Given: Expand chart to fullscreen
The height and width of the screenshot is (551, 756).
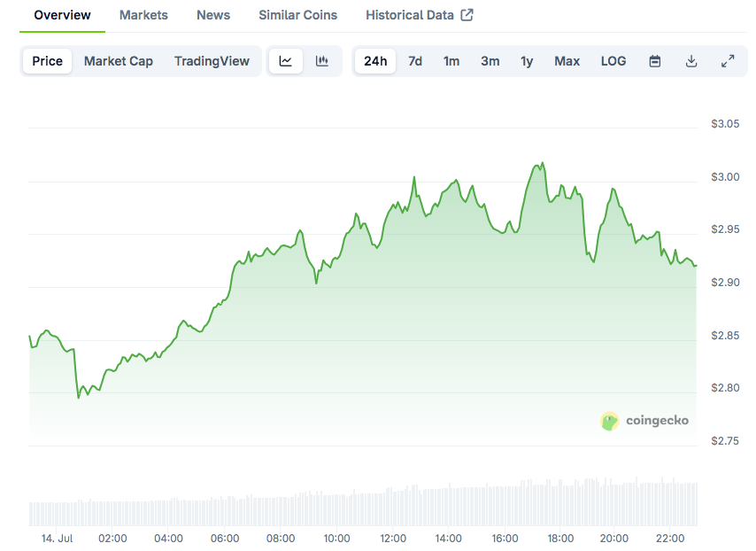Looking at the screenshot, I should point(728,61).
